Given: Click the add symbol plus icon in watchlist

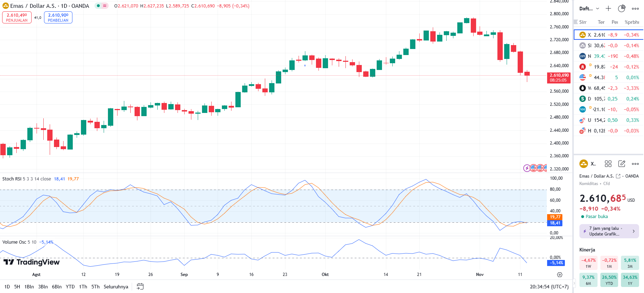Looking at the screenshot, I should point(608,9).
